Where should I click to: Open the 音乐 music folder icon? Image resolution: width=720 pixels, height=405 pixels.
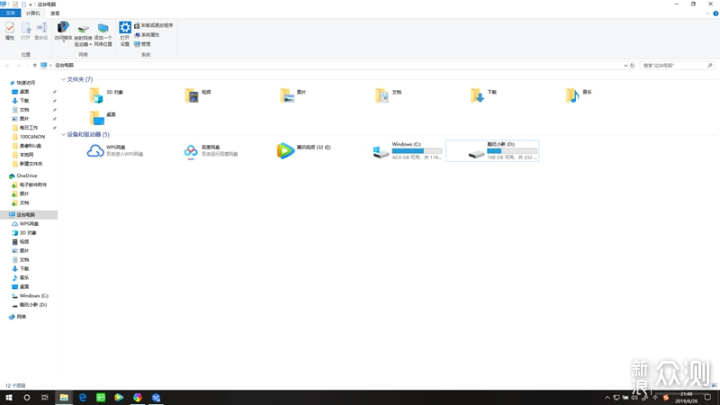pyautogui.click(x=572, y=96)
